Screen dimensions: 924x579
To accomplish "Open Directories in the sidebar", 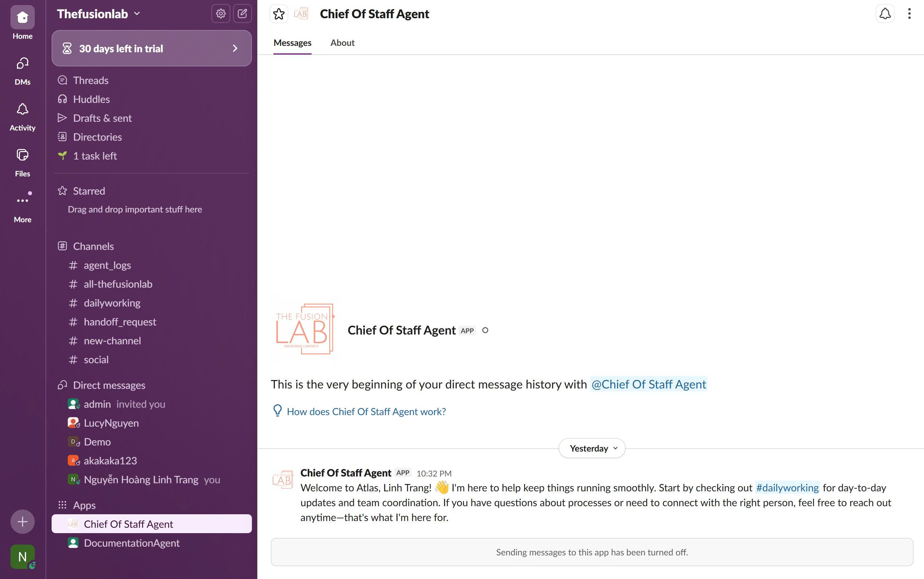I will 152,137.
